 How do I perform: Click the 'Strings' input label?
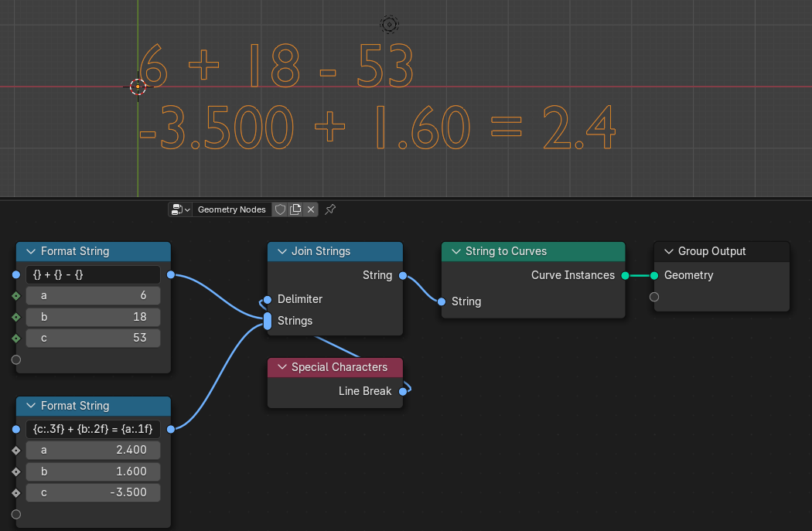click(295, 321)
